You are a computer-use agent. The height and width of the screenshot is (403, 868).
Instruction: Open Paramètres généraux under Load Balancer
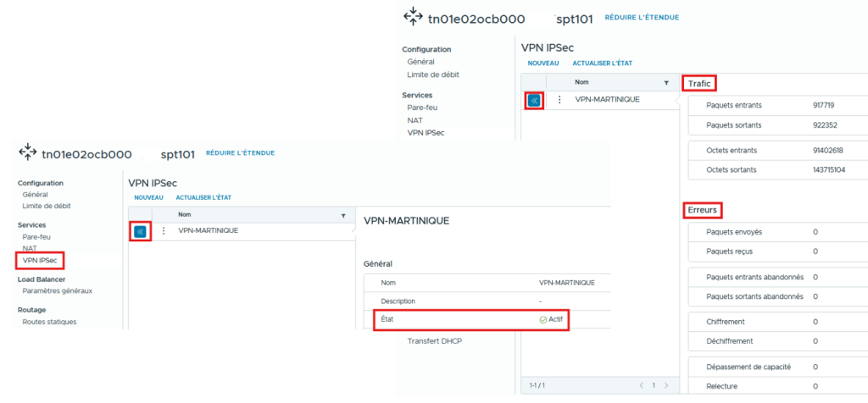tap(58, 290)
